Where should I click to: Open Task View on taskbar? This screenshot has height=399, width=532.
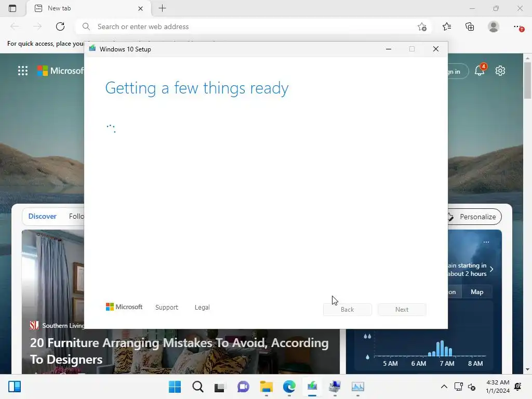click(220, 387)
